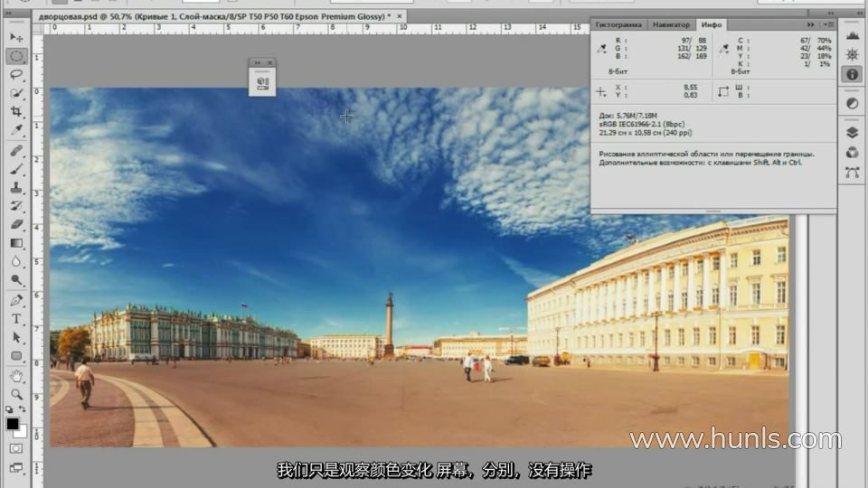
Task: Select the Zoom tool
Action: coord(16,395)
